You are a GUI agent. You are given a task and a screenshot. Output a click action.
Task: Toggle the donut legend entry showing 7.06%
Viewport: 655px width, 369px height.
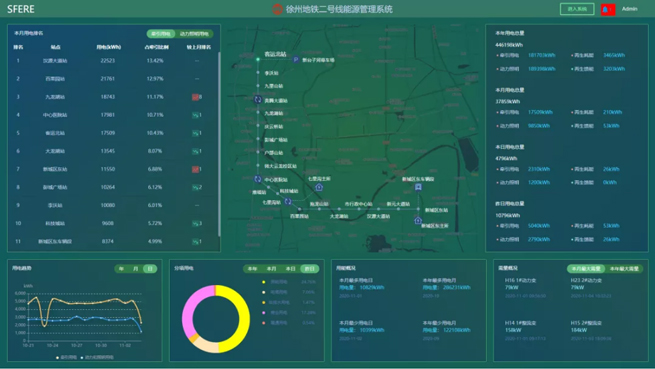pos(289,292)
